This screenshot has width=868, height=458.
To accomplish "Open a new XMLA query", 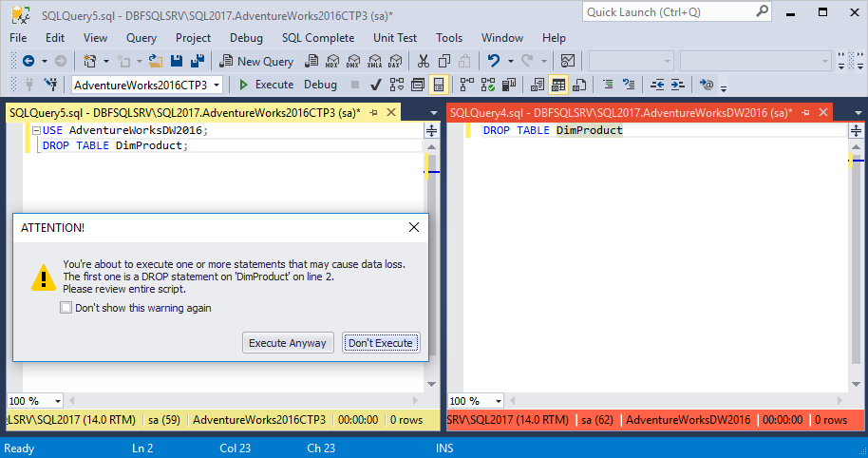I will [x=374, y=61].
